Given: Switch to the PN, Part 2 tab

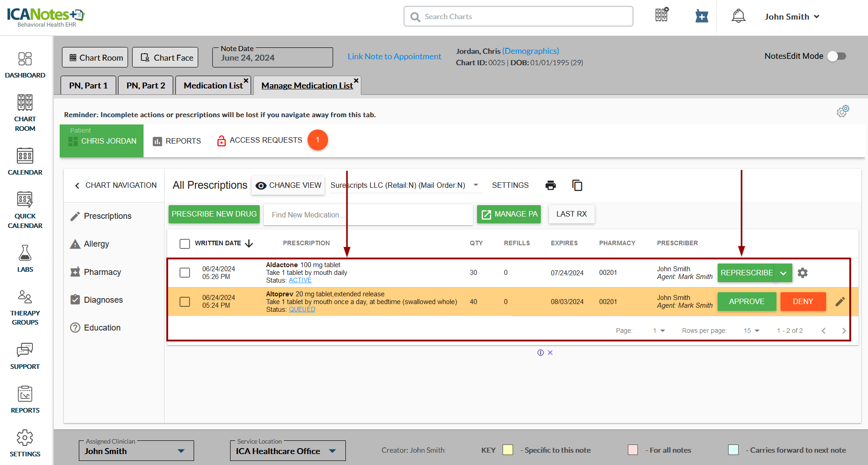Looking at the screenshot, I should tap(145, 85).
